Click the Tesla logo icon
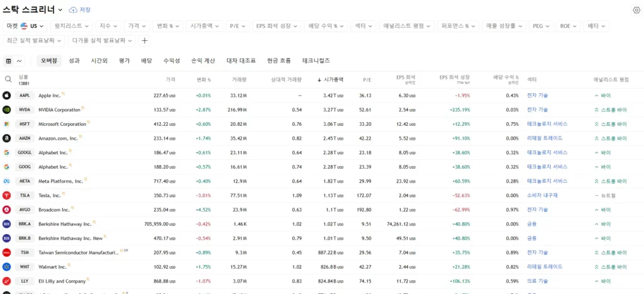Screen dimensions: 644x294 tap(6, 195)
